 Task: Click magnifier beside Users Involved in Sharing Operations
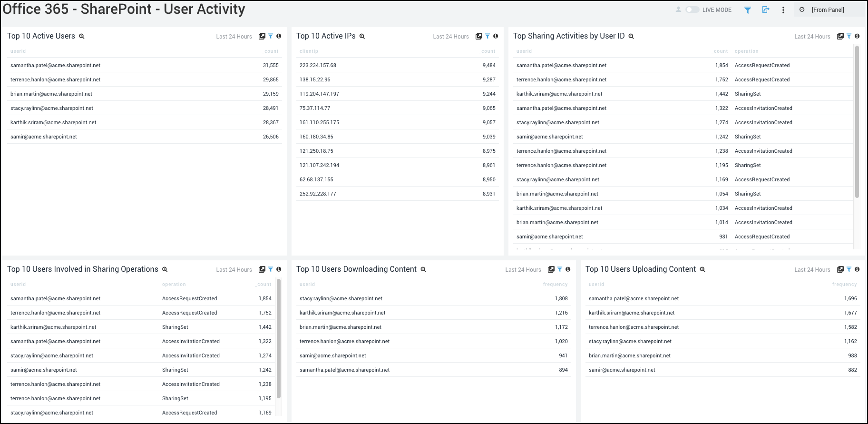pos(165,269)
